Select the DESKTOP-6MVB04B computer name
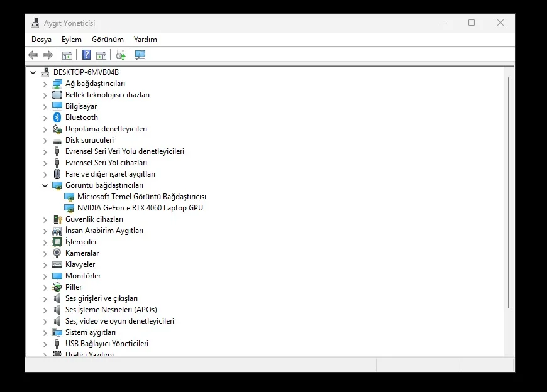This screenshot has width=547, height=392. [86, 72]
